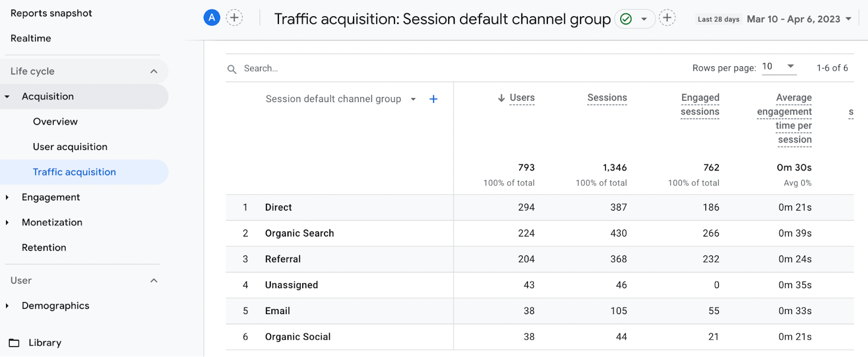Change the rows per page dropdown
This screenshot has height=357, width=868.
point(778,67)
